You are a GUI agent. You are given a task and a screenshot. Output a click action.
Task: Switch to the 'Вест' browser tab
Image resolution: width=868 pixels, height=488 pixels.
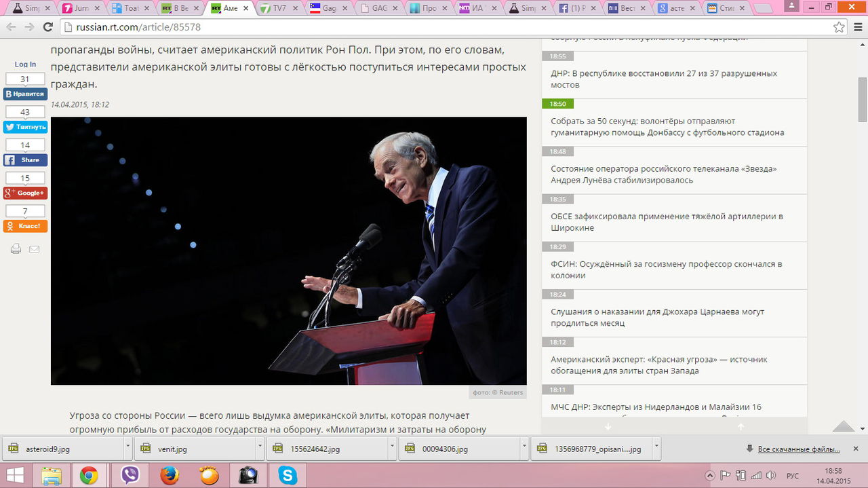pos(626,8)
